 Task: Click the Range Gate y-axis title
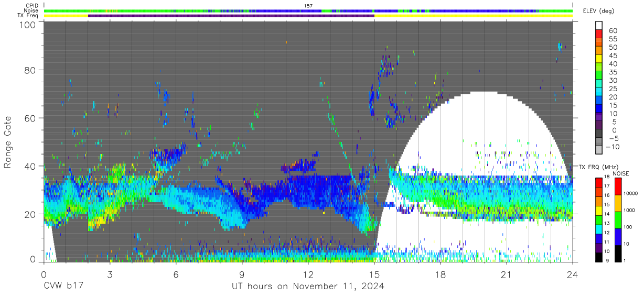(x=8, y=142)
